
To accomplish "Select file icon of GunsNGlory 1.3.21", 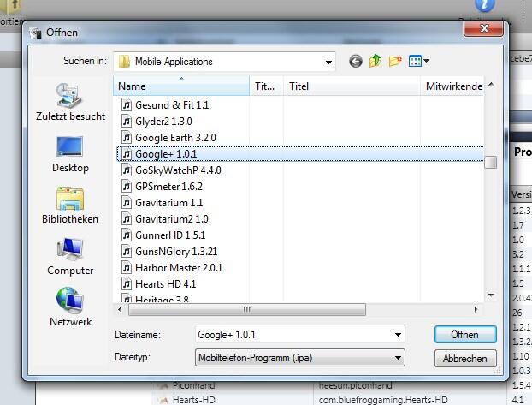I will [x=127, y=252].
